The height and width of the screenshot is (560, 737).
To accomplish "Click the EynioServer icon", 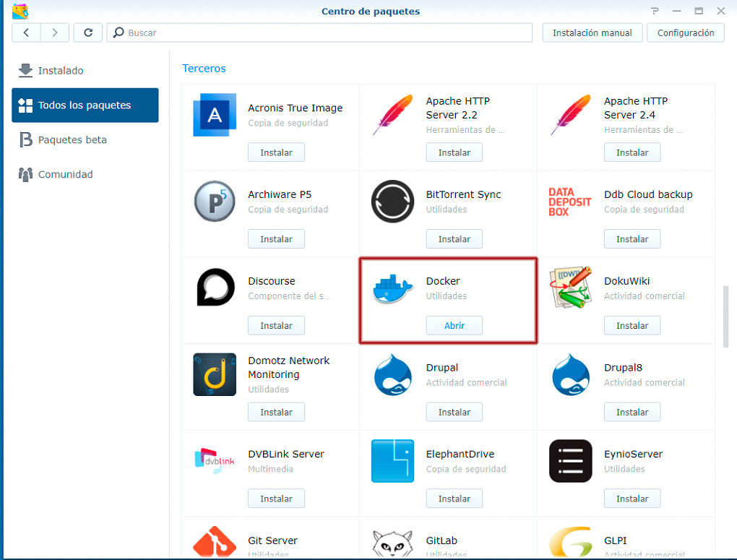I will (571, 461).
